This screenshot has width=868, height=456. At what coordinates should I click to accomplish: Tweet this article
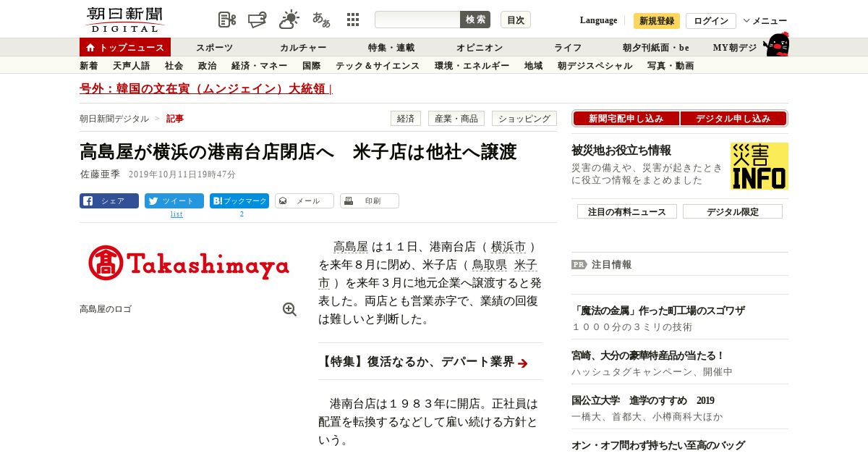[x=174, y=201]
